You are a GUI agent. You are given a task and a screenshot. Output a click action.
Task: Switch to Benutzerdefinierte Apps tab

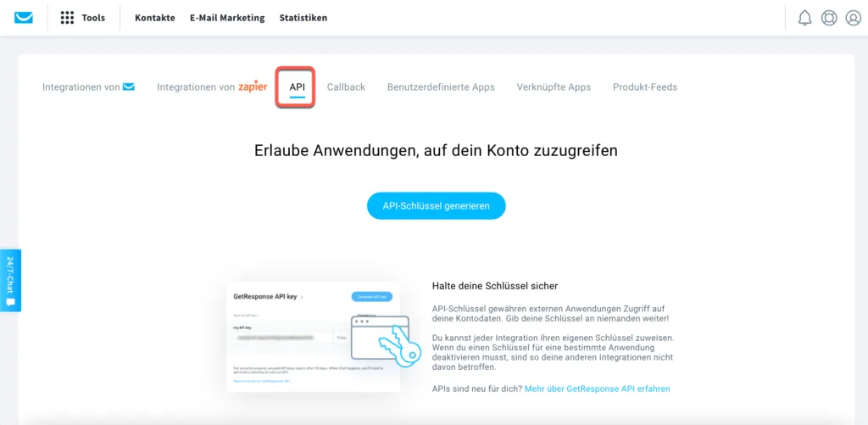tap(441, 87)
